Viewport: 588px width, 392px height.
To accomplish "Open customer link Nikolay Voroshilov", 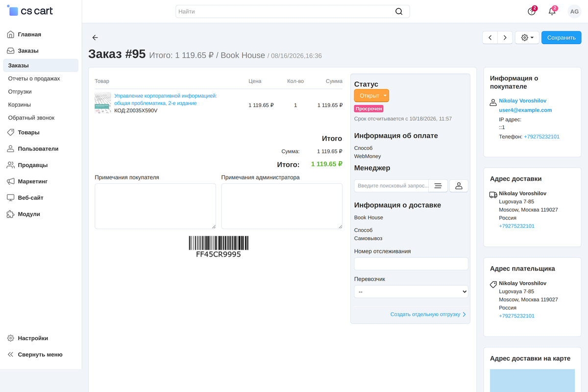I will [x=522, y=100].
